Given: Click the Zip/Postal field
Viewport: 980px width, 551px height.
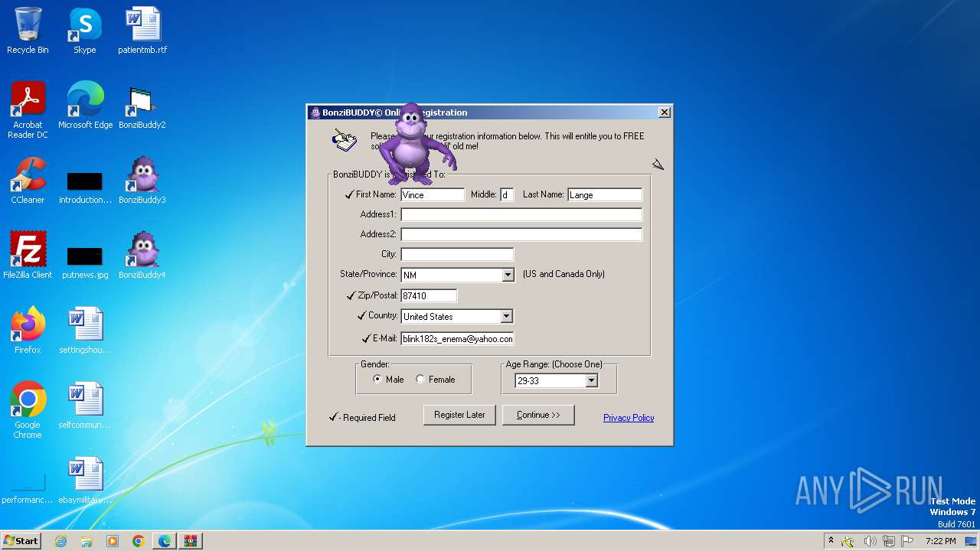Looking at the screenshot, I should tap(429, 295).
